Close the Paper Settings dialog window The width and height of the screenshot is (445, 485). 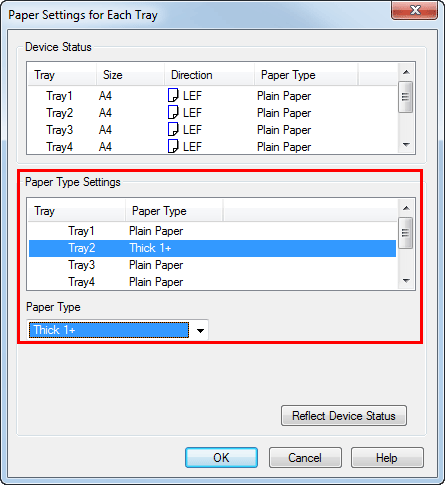(x=414, y=11)
